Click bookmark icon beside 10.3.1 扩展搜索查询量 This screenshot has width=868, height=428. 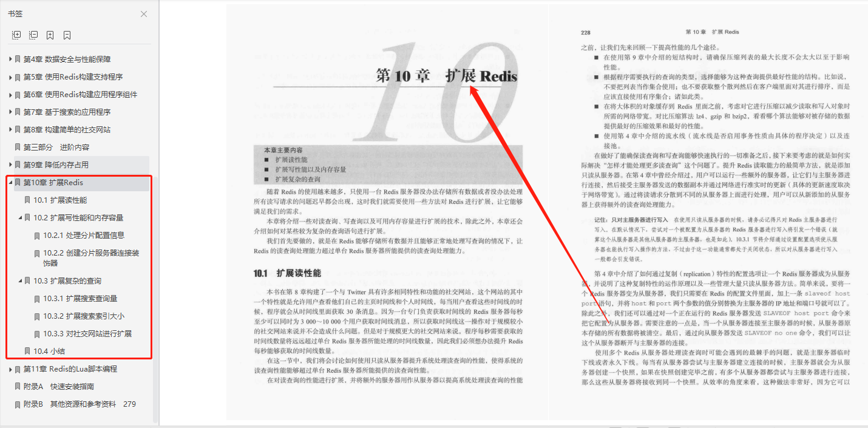[x=37, y=299]
